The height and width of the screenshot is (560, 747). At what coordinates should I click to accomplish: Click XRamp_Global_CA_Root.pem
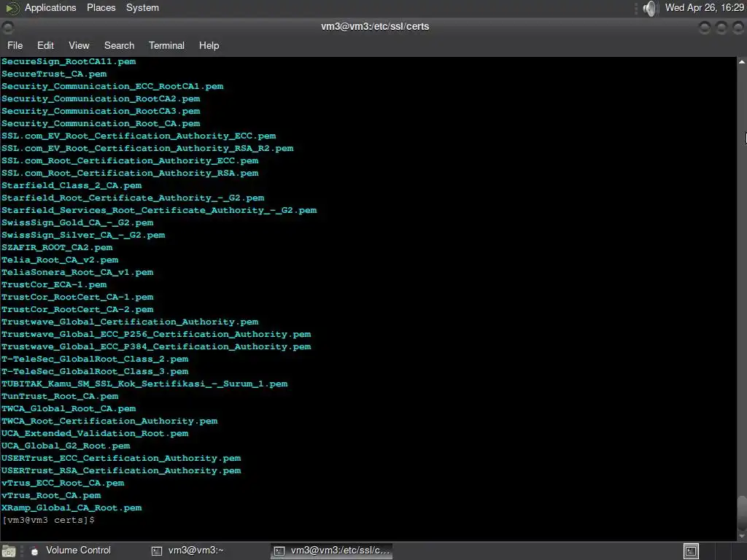[71, 507]
